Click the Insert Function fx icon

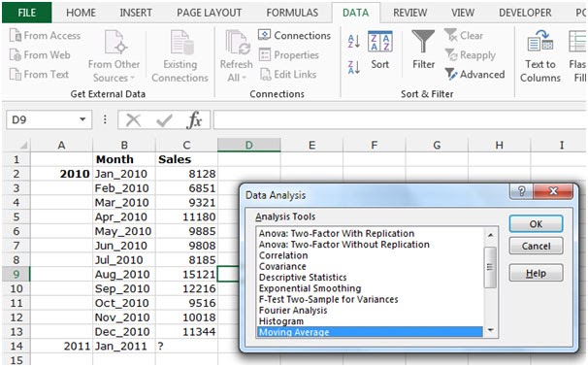[195, 120]
